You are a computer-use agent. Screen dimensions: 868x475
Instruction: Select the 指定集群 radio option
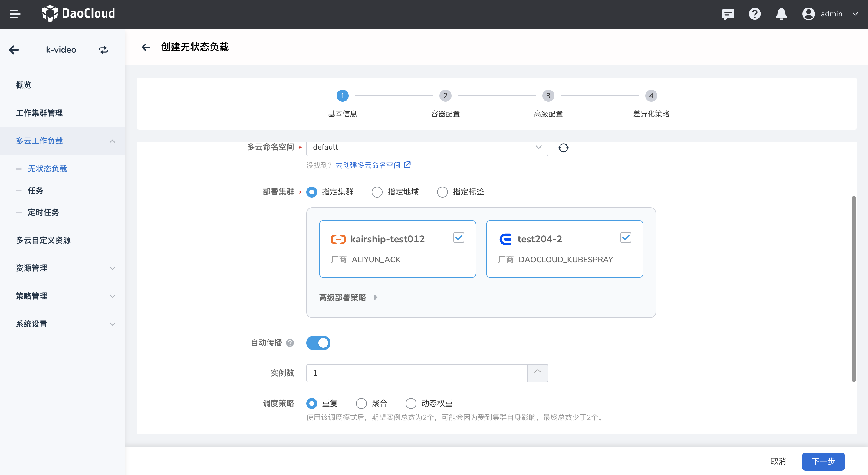[312, 192]
